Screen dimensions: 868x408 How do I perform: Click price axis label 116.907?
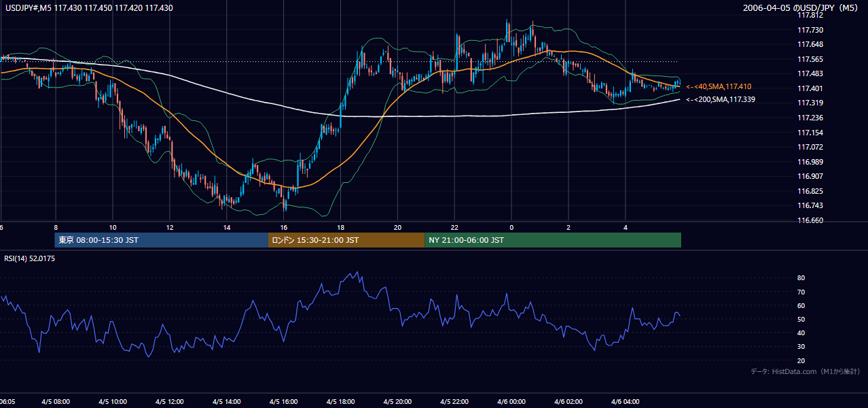pos(810,176)
